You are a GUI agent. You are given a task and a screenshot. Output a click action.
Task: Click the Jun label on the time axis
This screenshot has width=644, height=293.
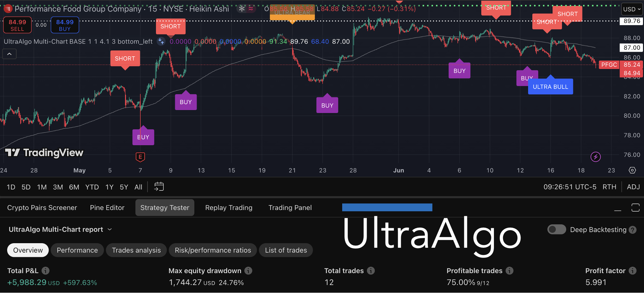[399, 170]
